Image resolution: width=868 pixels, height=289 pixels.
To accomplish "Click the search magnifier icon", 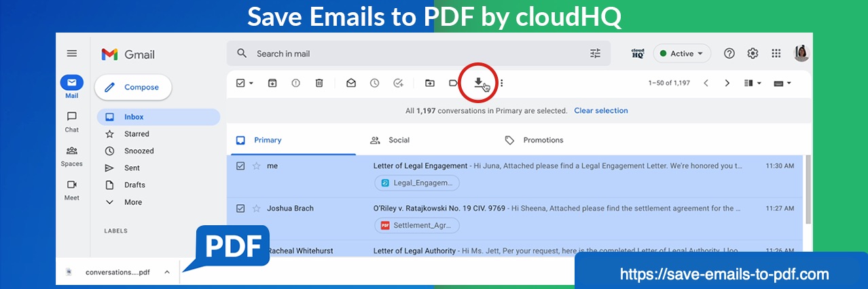I will coord(241,54).
